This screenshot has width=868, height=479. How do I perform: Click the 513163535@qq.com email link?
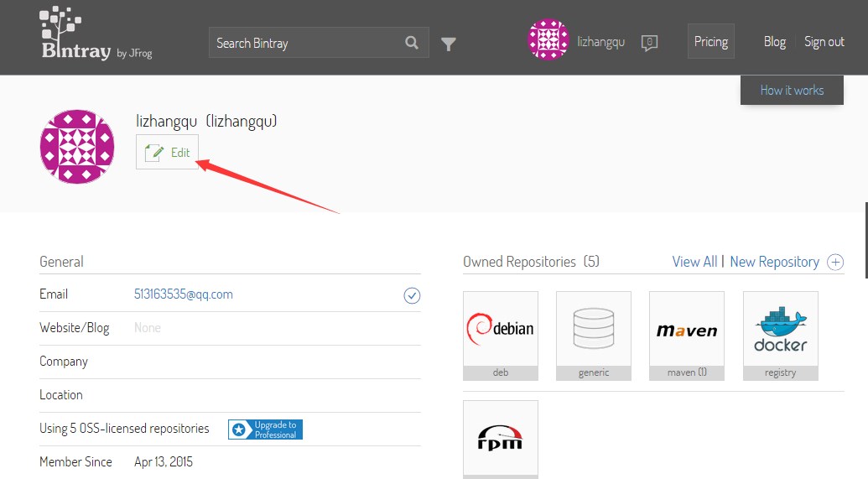point(183,294)
